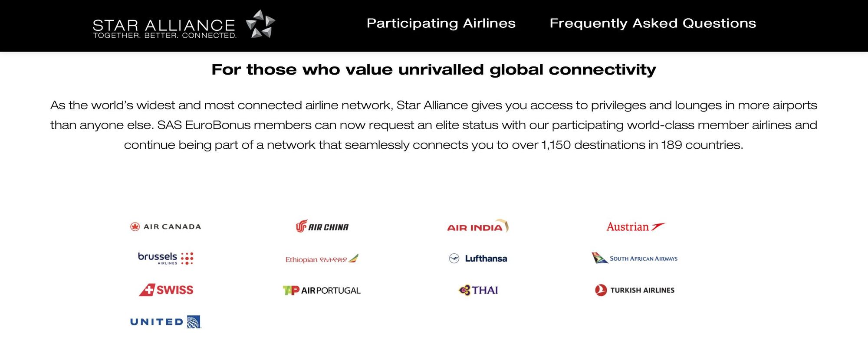
Task: Click the United airline logo
Action: [x=166, y=322]
